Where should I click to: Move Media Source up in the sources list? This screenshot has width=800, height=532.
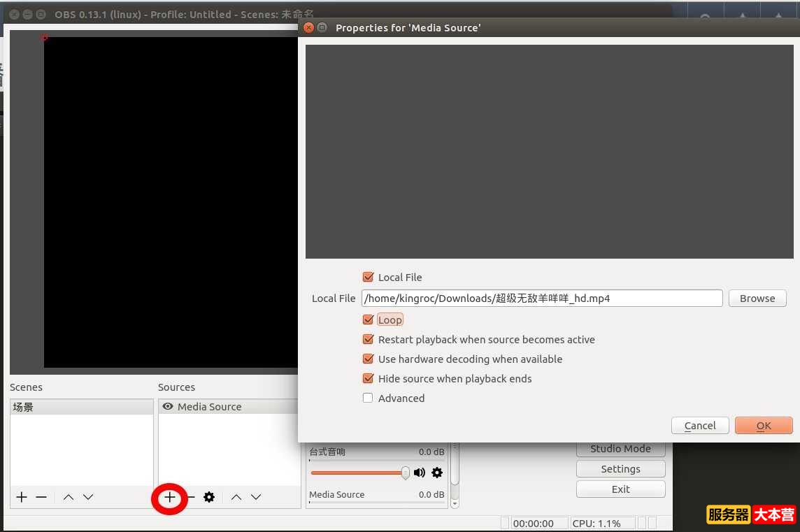236,497
